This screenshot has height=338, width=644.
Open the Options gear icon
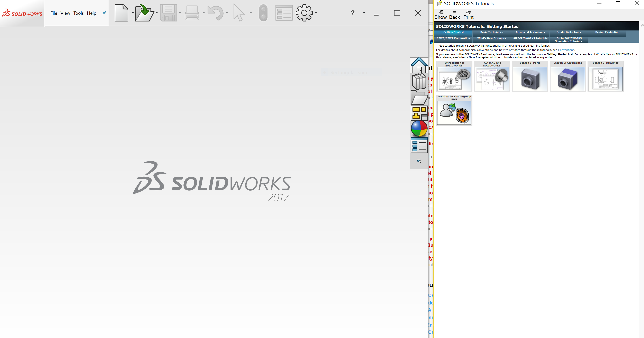pyautogui.click(x=304, y=13)
